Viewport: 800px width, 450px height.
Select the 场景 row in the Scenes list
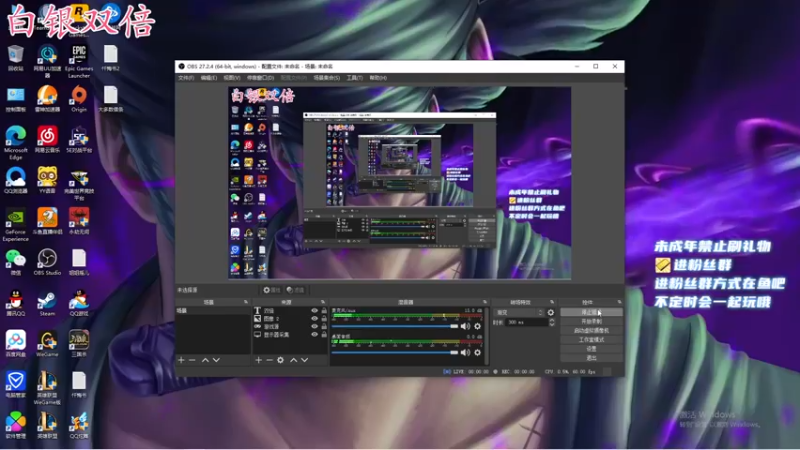(x=213, y=311)
